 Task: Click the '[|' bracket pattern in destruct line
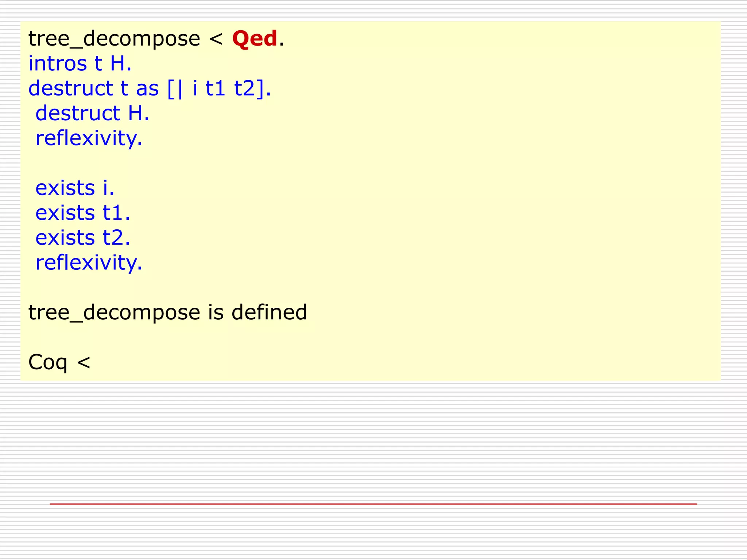pos(175,88)
